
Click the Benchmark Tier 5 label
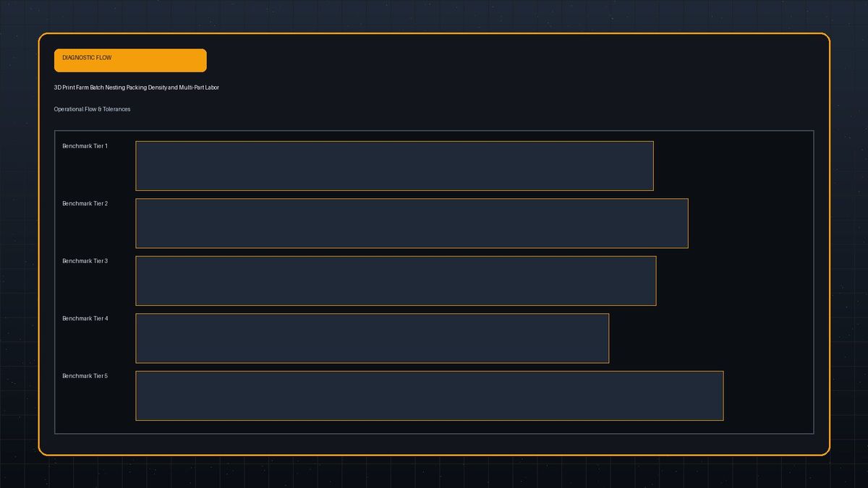coord(85,376)
